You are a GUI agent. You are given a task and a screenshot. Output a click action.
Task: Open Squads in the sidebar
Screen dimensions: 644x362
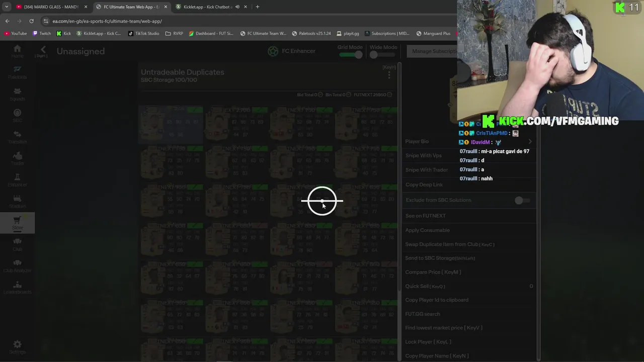click(x=17, y=94)
